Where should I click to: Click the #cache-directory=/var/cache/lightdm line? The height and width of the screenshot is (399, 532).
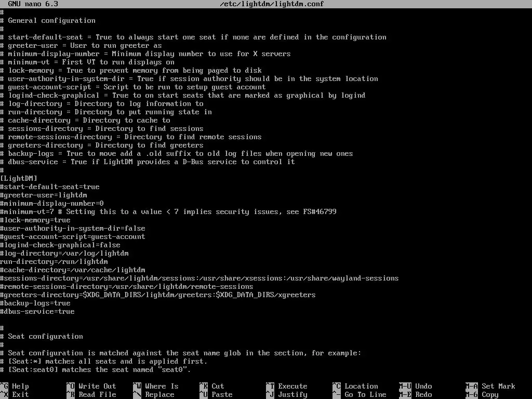pos(73,270)
